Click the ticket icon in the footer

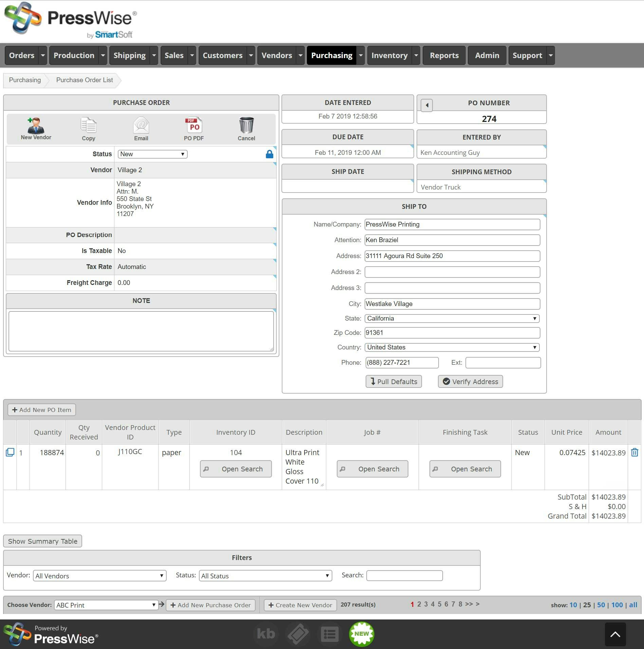pos(298,634)
